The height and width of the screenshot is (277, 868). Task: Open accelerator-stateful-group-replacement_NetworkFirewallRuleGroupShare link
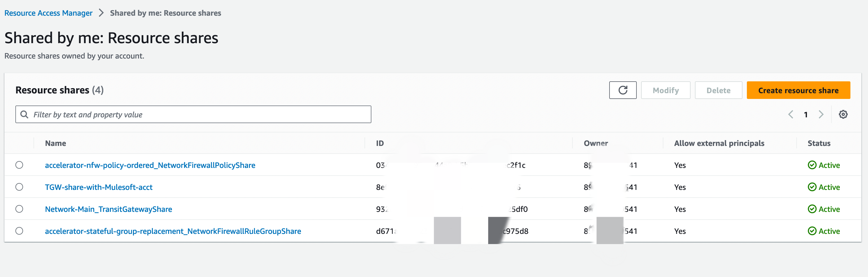(173, 231)
